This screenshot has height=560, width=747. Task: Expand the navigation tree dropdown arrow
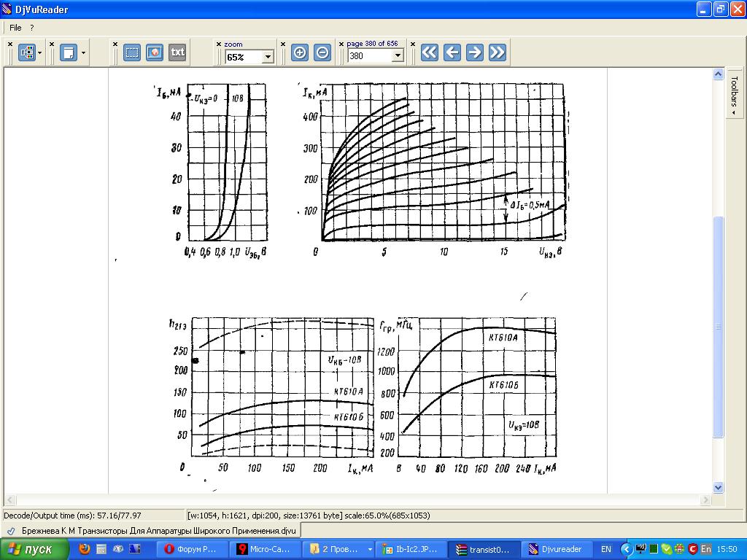(x=39, y=52)
